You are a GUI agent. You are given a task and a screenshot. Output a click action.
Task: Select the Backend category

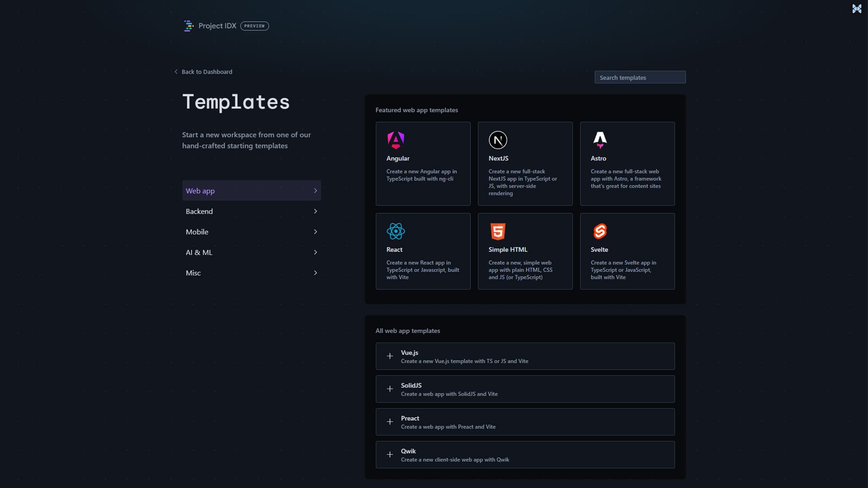(251, 211)
